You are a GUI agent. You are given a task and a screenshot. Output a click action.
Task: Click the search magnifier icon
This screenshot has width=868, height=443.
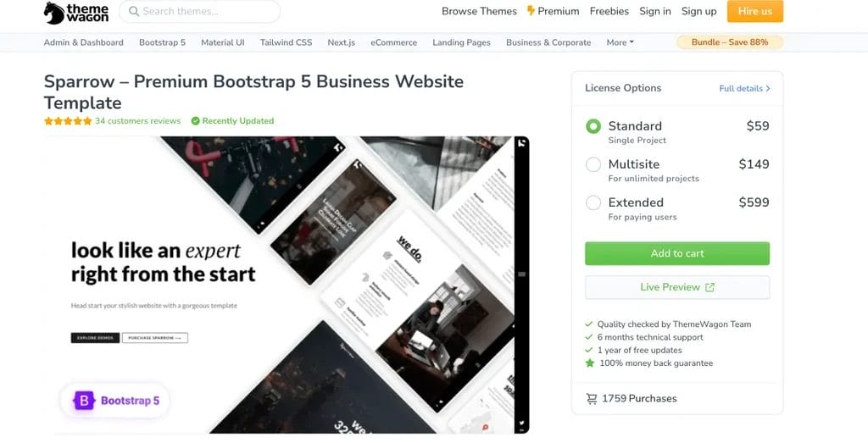[133, 11]
